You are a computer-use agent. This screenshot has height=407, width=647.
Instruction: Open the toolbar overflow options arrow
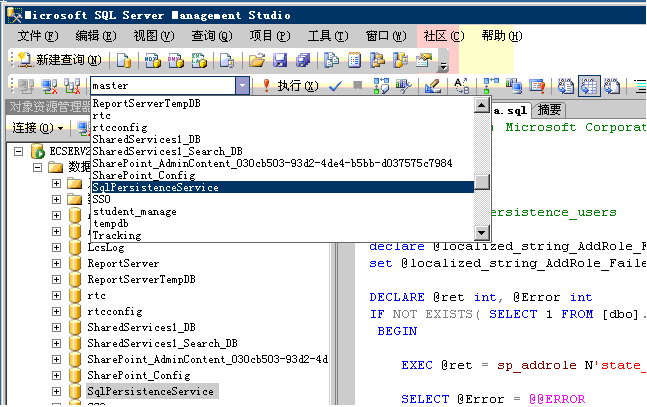coord(443,66)
